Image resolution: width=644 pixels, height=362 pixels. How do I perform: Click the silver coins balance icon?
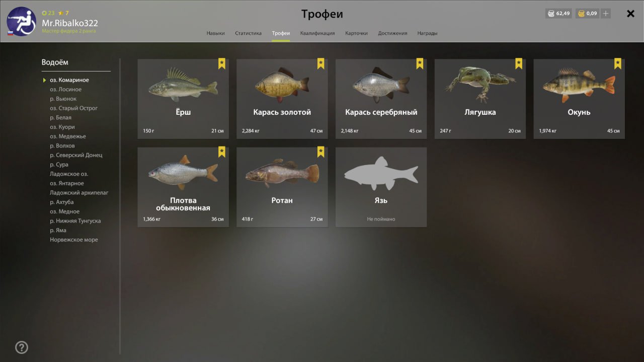[x=551, y=14]
